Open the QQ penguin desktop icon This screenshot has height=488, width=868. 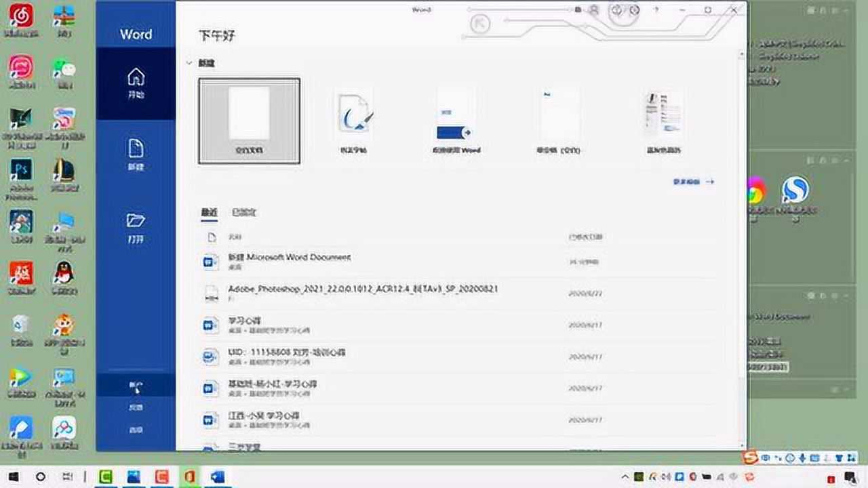point(64,277)
